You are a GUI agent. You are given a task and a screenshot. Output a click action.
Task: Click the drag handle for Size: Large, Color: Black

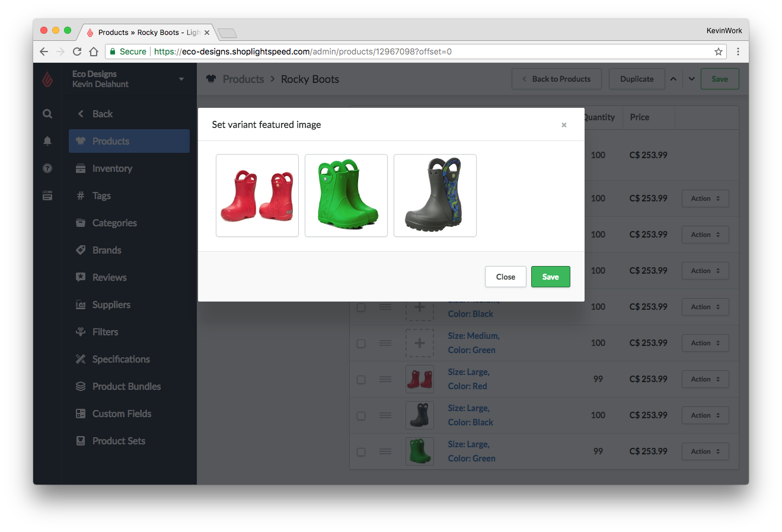point(385,415)
